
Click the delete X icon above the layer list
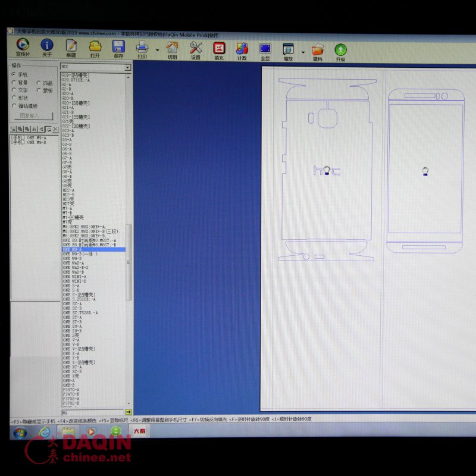[x=55, y=129]
